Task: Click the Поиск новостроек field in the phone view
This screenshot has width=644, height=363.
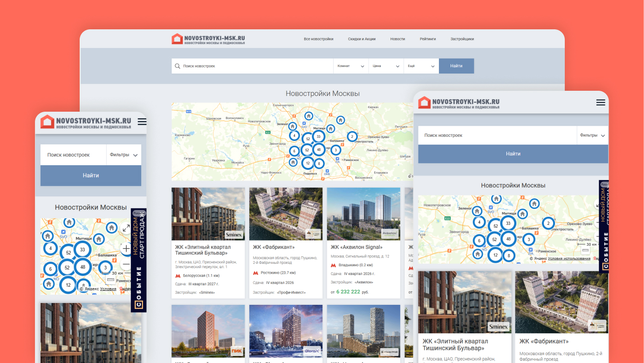Action: click(74, 155)
